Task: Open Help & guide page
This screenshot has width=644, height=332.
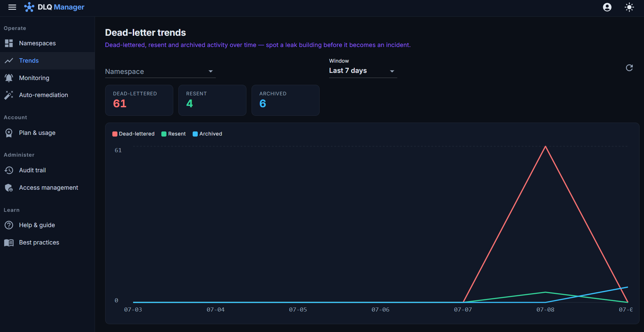Action: tap(47, 225)
